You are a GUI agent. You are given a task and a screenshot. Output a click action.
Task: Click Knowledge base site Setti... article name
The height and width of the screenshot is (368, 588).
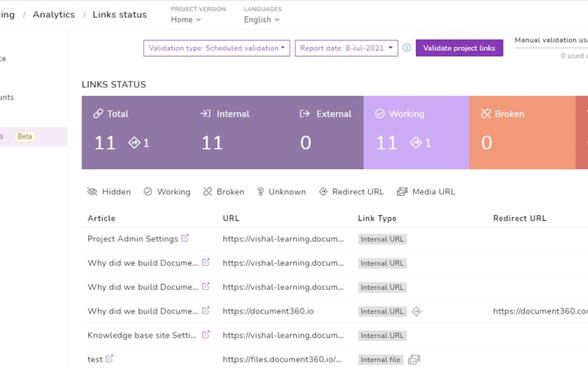tap(142, 336)
